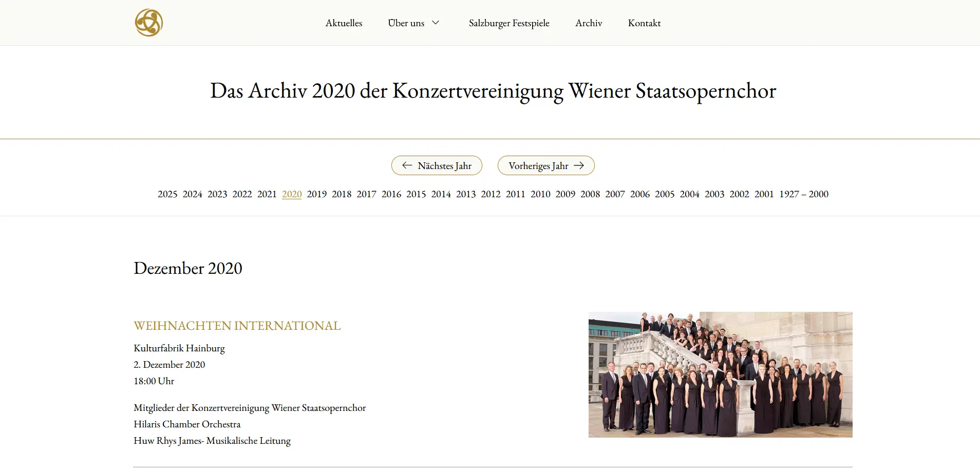Screen dimensions: 980x470
Task: Expand the Über uns dropdown chevron
Action: (x=436, y=23)
